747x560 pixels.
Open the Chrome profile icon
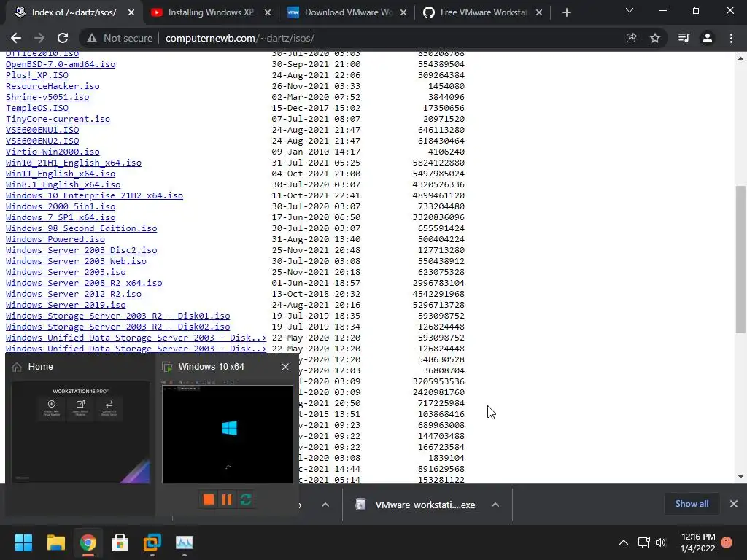point(708,38)
